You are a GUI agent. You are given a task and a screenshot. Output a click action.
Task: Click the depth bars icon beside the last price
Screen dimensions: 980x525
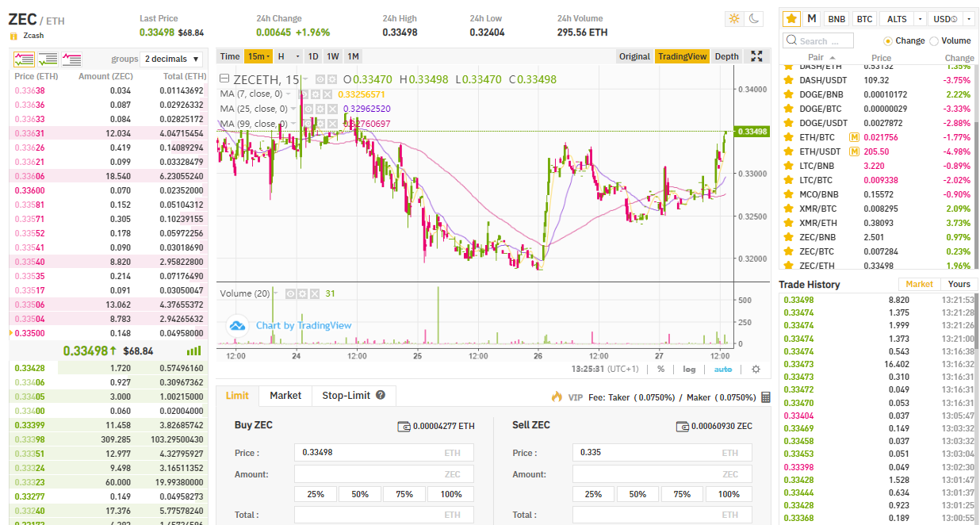coord(193,351)
